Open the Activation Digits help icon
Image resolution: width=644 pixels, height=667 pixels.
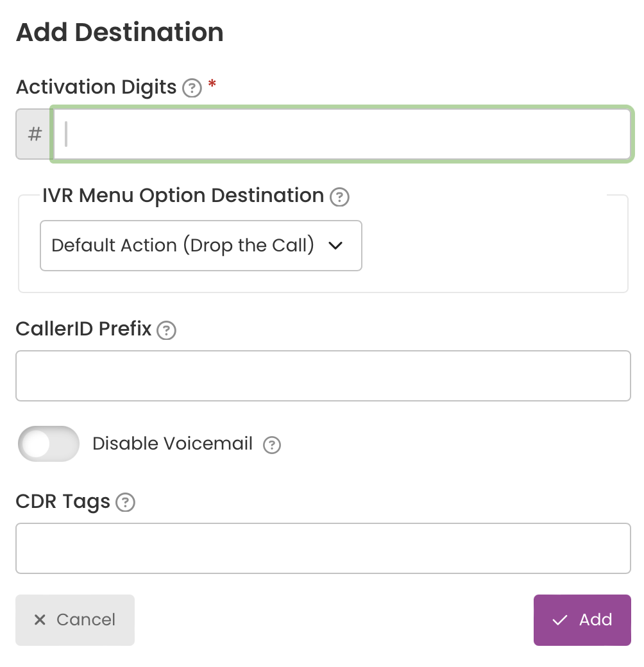tap(192, 88)
